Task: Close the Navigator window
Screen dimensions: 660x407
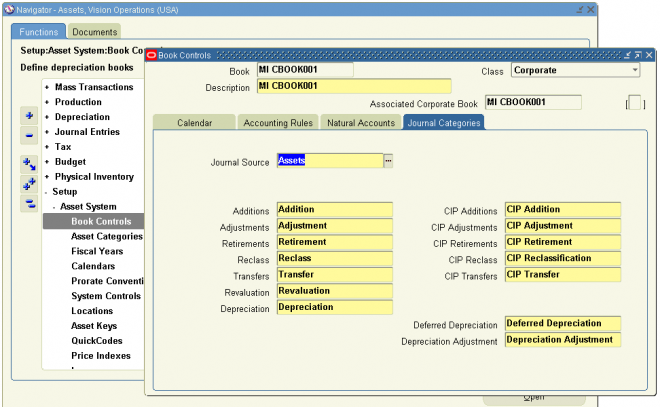Action: click(591, 9)
